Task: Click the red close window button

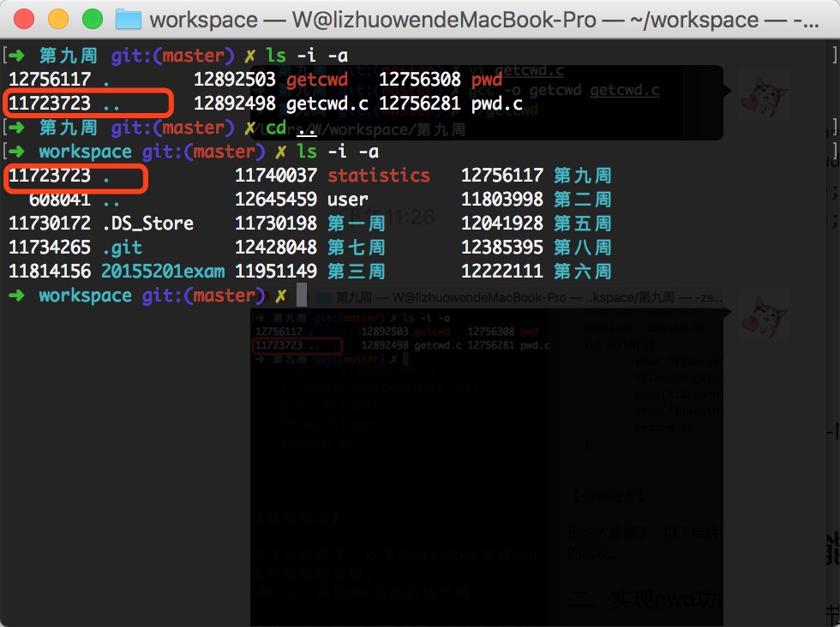Action: coord(24,20)
